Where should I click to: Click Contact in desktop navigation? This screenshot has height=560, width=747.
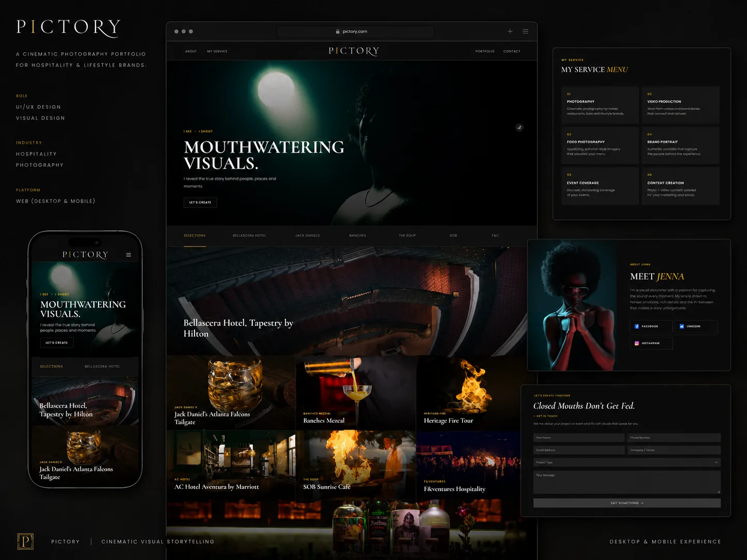(x=512, y=52)
